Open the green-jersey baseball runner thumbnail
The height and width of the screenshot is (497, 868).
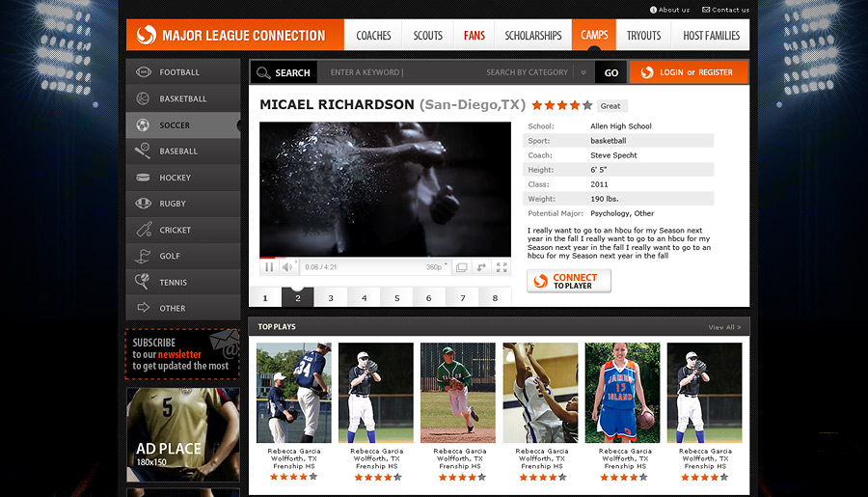458,392
